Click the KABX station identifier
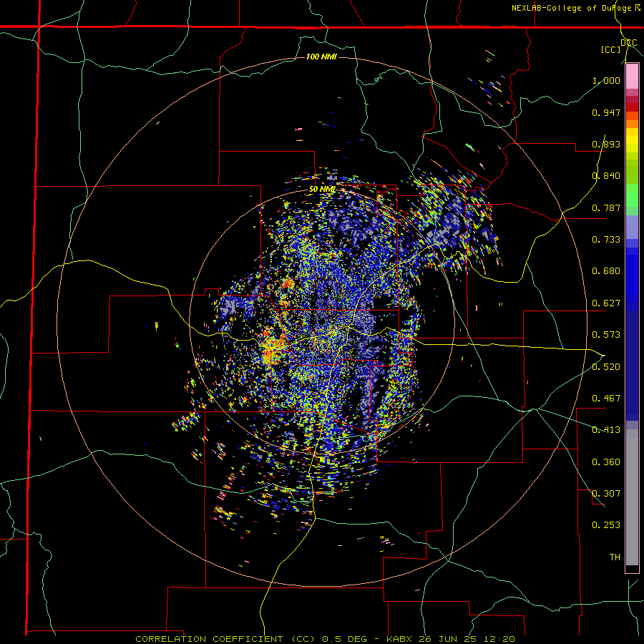 coord(401,639)
